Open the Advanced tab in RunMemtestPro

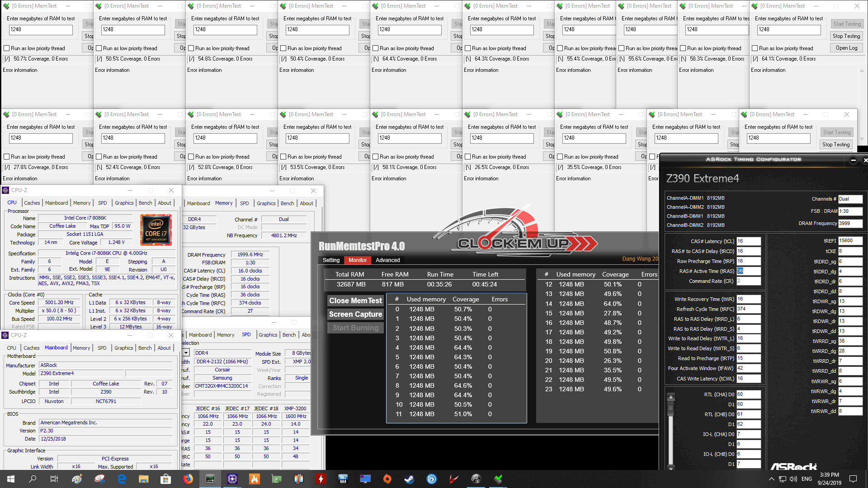click(x=387, y=260)
